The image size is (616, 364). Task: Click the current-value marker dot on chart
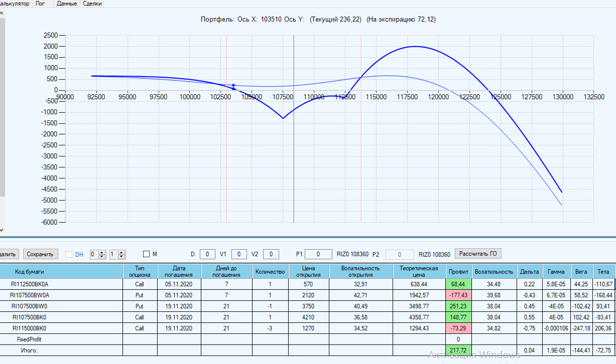pos(233,85)
